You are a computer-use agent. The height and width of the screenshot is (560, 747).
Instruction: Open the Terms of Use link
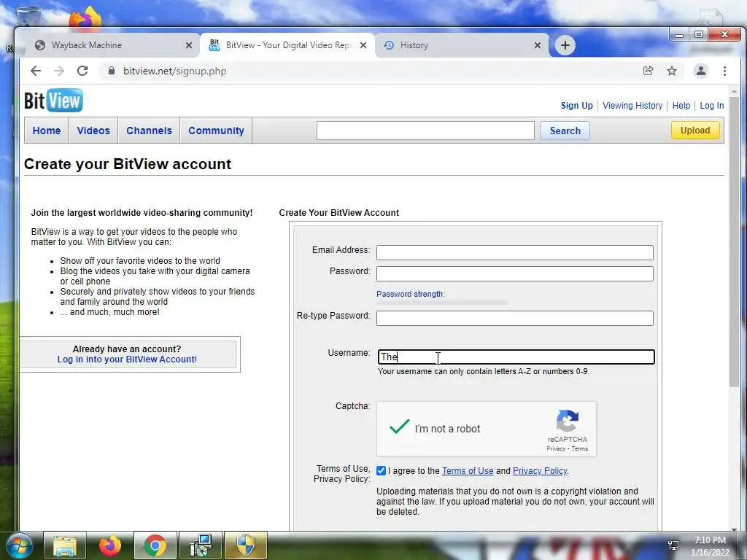point(468,471)
